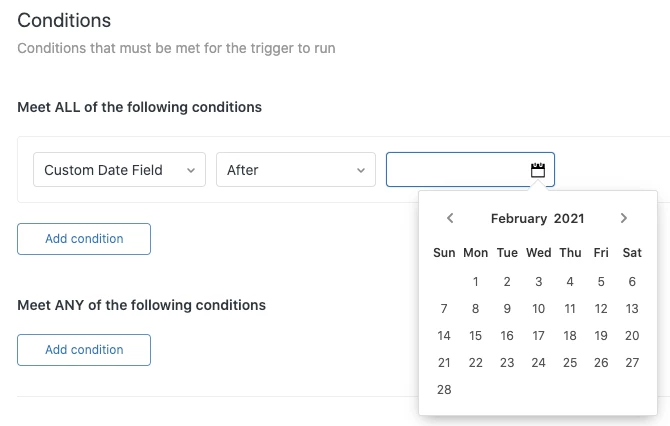670x426 pixels.
Task: Choose February 25 on the calendar
Action: pos(570,363)
